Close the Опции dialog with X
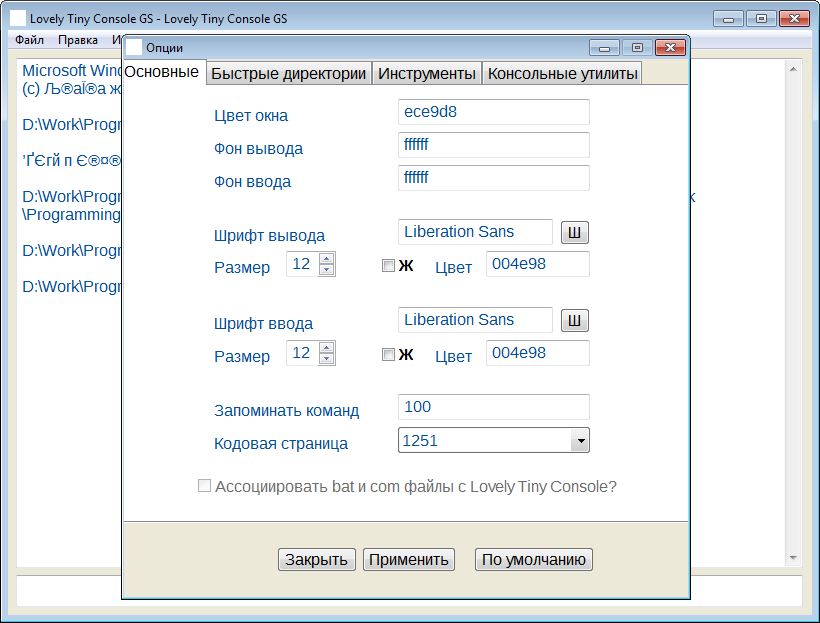820x623 pixels. coord(670,48)
